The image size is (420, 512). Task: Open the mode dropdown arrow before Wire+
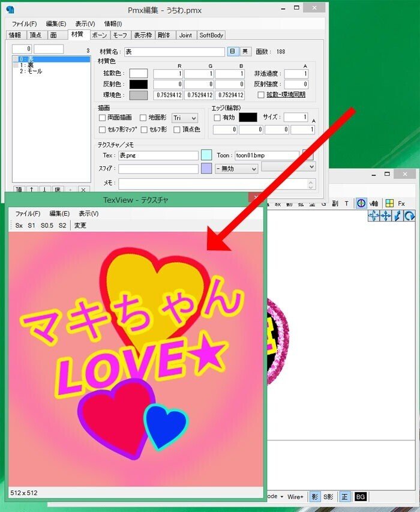click(281, 496)
